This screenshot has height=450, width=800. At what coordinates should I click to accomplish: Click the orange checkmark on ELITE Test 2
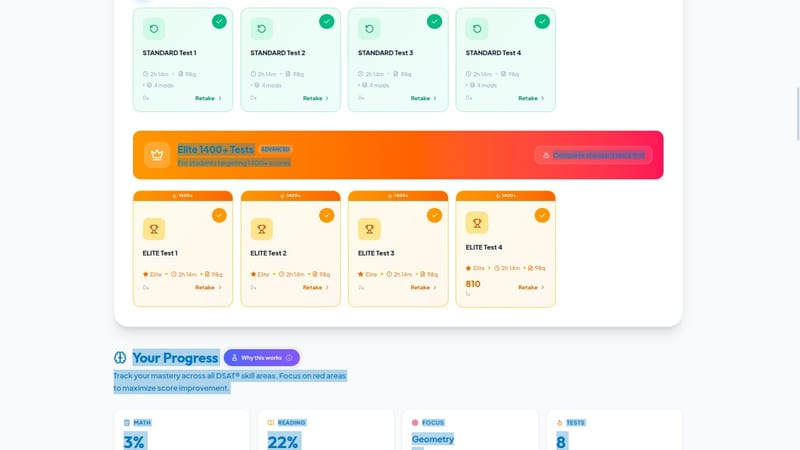point(327,215)
